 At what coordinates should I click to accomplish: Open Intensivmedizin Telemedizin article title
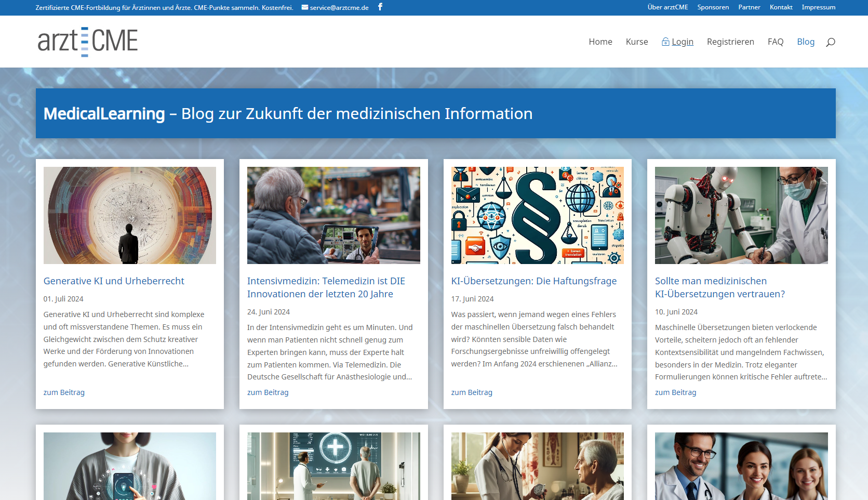point(326,287)
